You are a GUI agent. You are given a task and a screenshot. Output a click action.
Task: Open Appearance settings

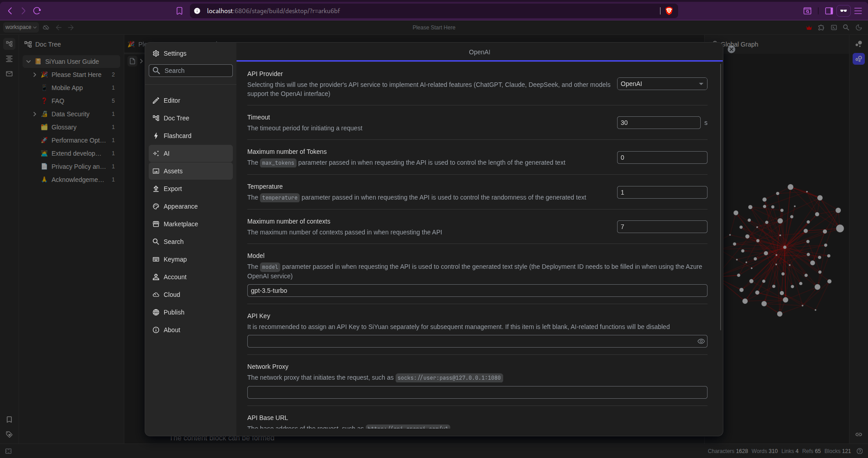[x=191, y=206]
